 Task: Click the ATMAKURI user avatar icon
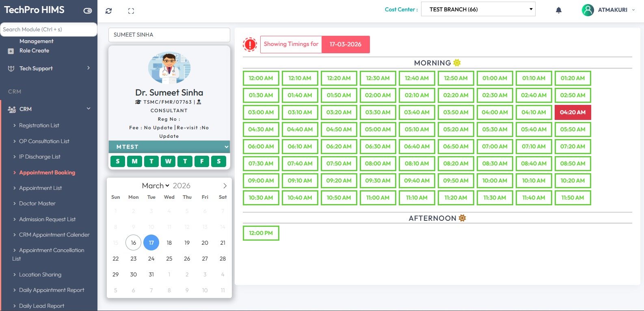pyautogui.click(x=588, y=10)
